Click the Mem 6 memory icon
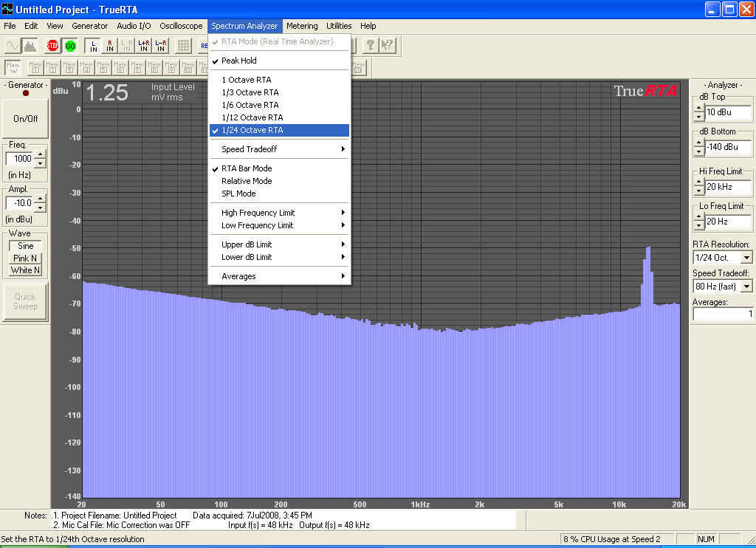 [x=120, y=67]
